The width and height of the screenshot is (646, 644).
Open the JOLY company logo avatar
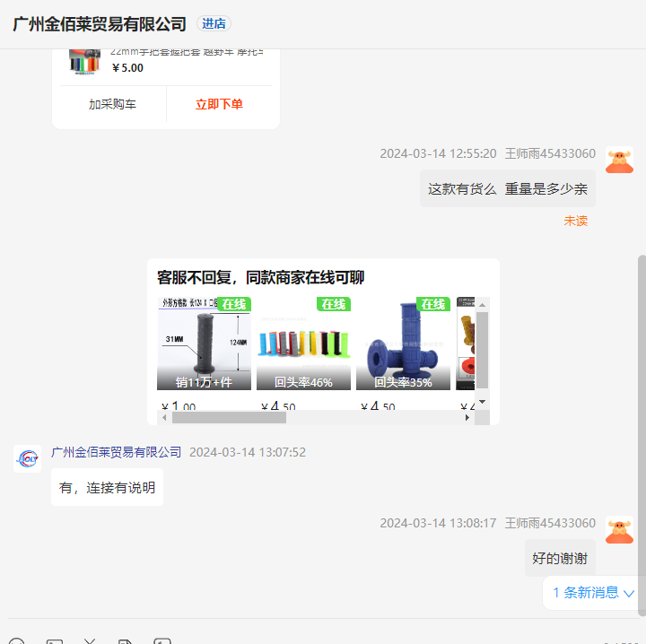tap(27, 458)
